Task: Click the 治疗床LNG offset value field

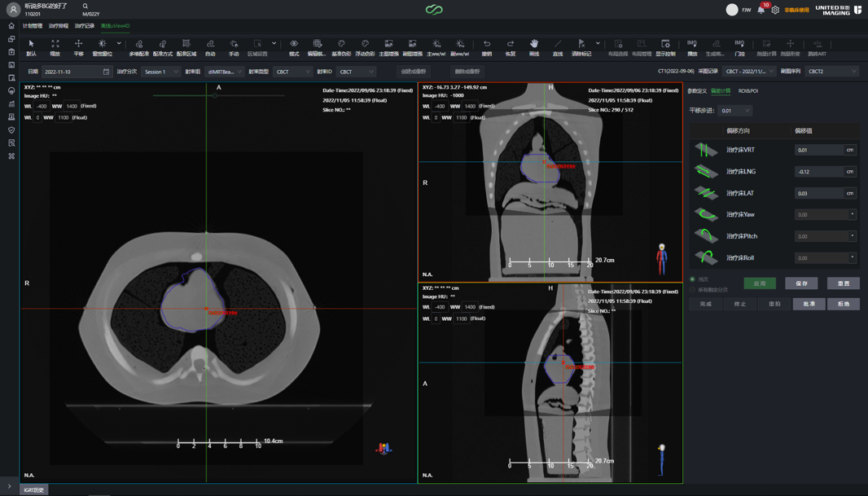Action: coord(819,172)
